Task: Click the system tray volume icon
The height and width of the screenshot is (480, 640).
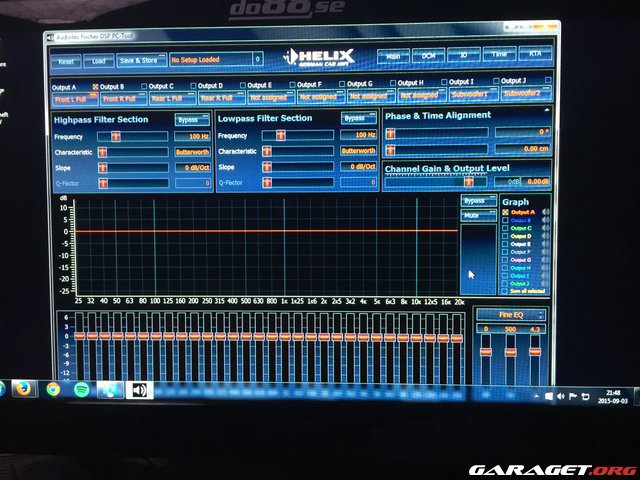Action: [x=559, y=397]
